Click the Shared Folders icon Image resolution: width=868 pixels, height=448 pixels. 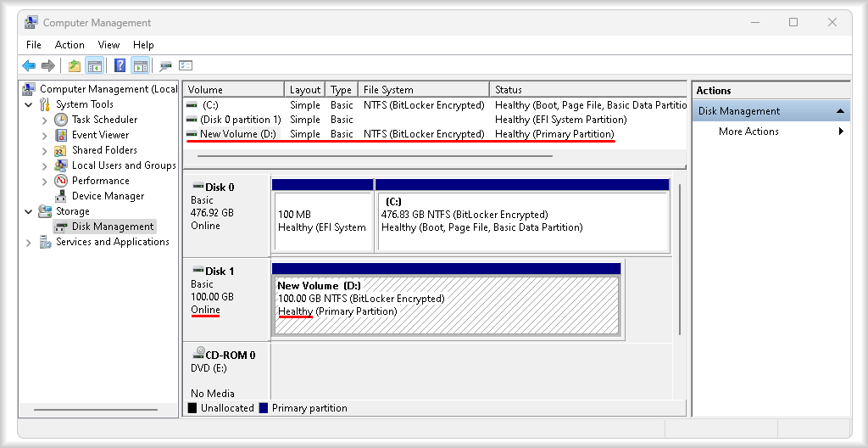[x=61, y=150]
